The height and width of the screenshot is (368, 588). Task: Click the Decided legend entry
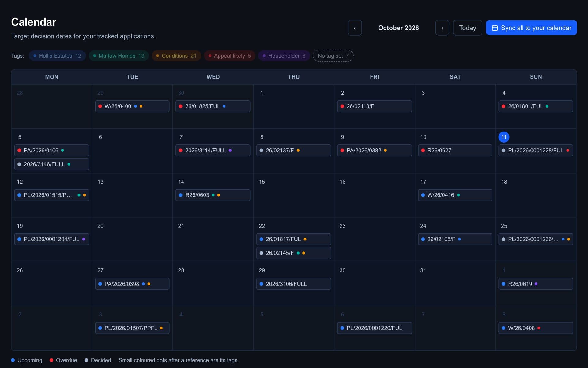(x=98, y=360)
